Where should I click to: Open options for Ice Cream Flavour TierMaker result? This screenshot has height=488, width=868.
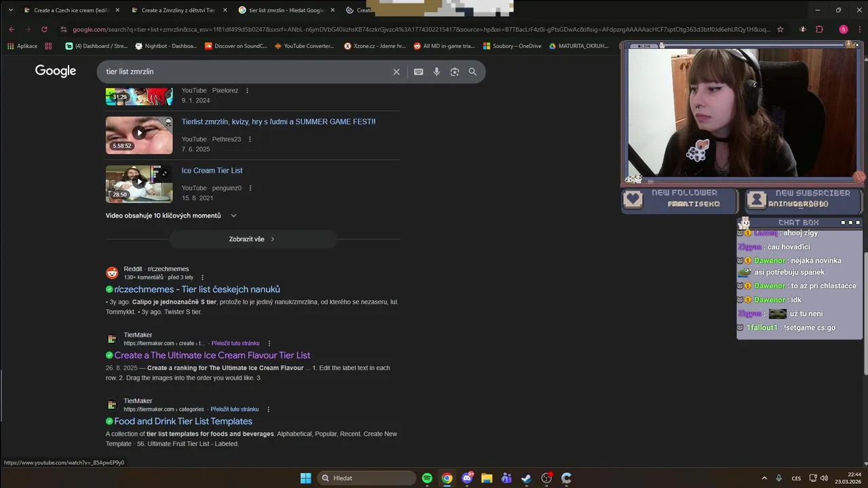tap(269, 343)
